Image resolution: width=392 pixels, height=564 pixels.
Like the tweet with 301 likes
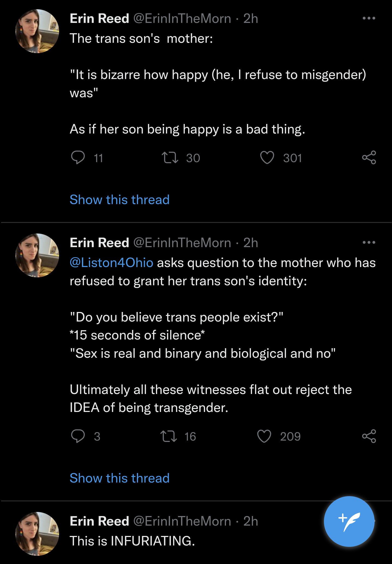tap(267, 157)
